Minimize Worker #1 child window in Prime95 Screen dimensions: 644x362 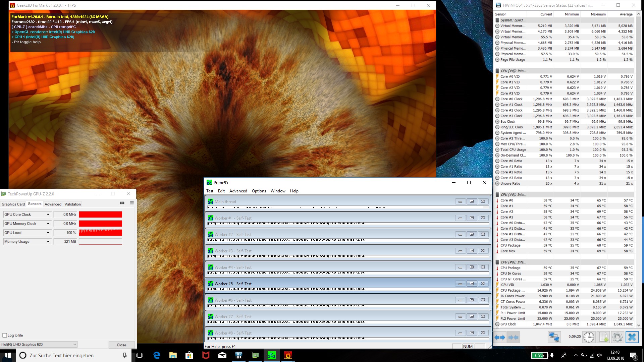460,218
